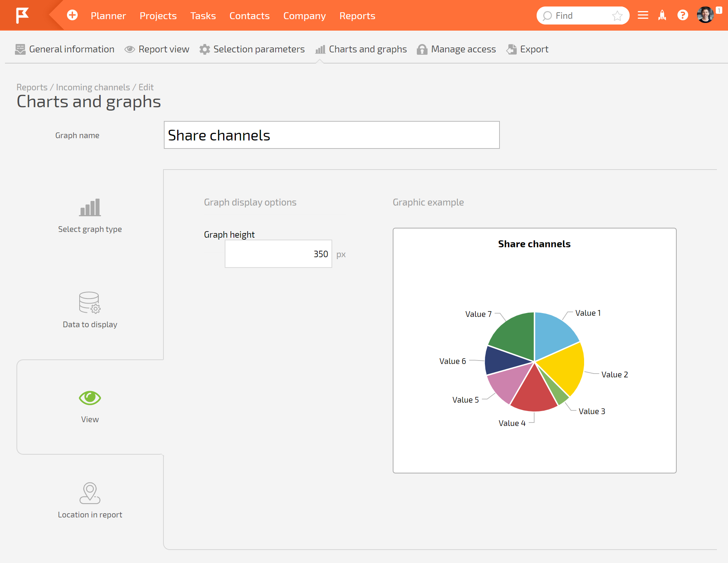Open the Company menu
The image size is (728, 563).
point(305,16)
